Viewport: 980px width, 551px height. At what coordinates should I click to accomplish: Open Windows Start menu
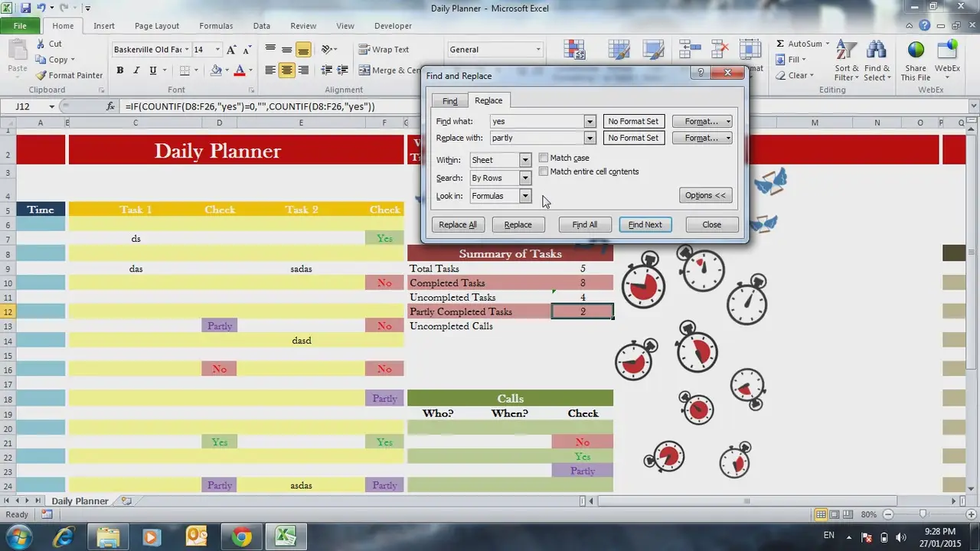18,536
